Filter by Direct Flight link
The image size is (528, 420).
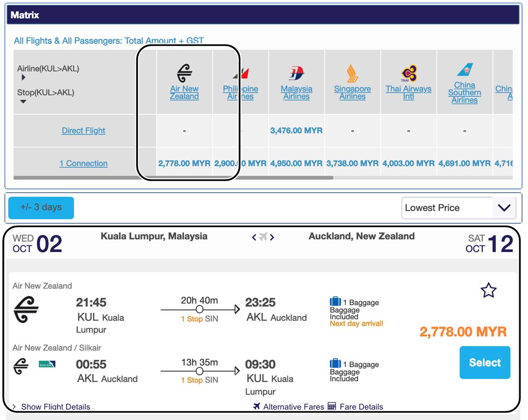click(x=84, y=131)
